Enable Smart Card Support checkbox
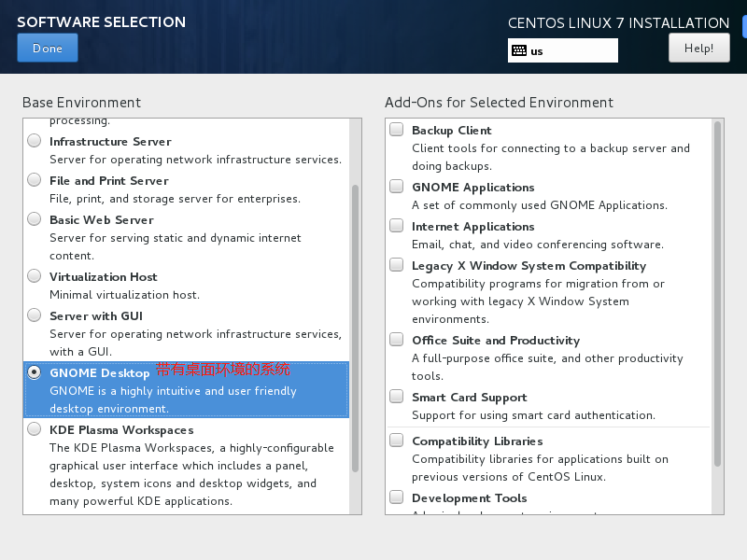Screen dimensions: 747x560 [397, 397]
